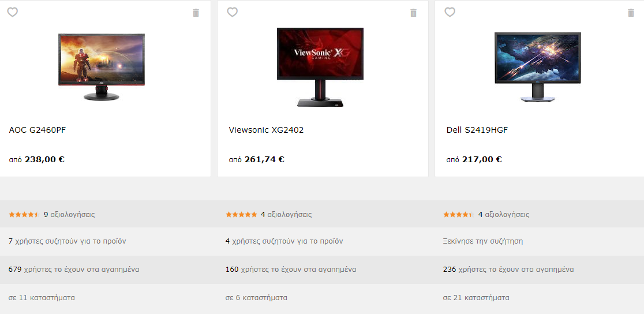Open the AOC G2460PF monitor image
Viewport: 644px width, 314px height.
[x=102, y=67]
